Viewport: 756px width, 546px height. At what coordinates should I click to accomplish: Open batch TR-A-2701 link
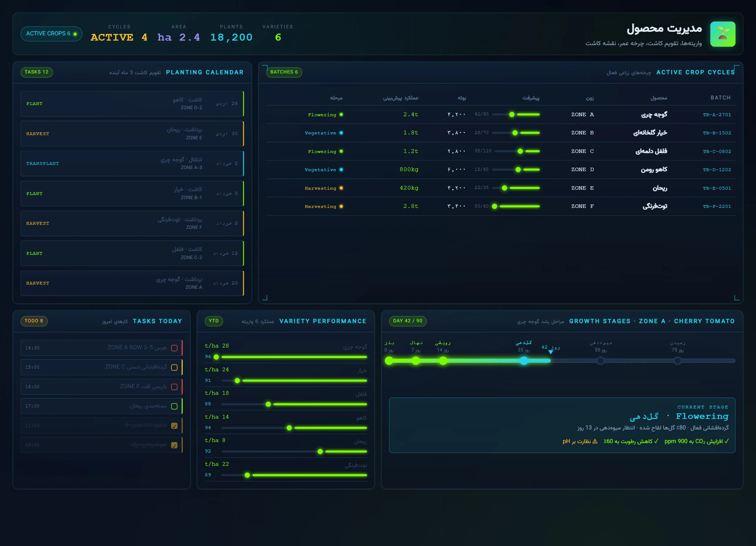tap(717, 115)
